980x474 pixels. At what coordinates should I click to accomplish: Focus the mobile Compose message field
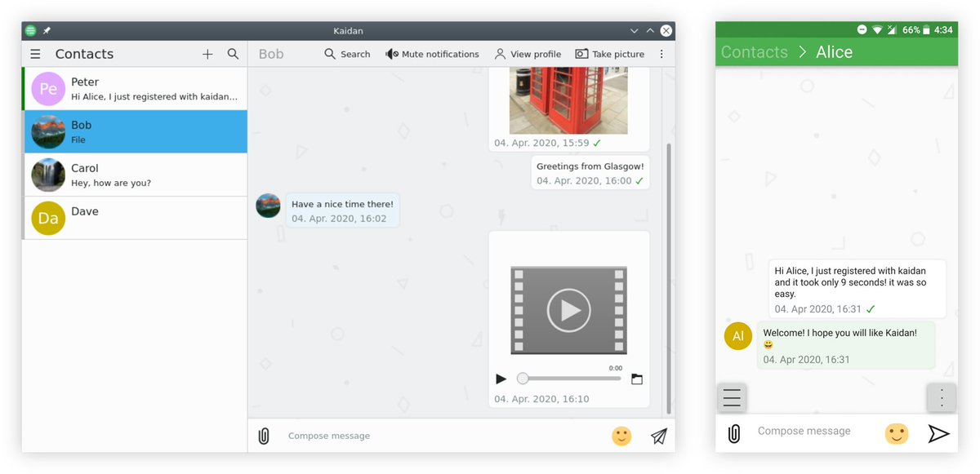point(813,432)
